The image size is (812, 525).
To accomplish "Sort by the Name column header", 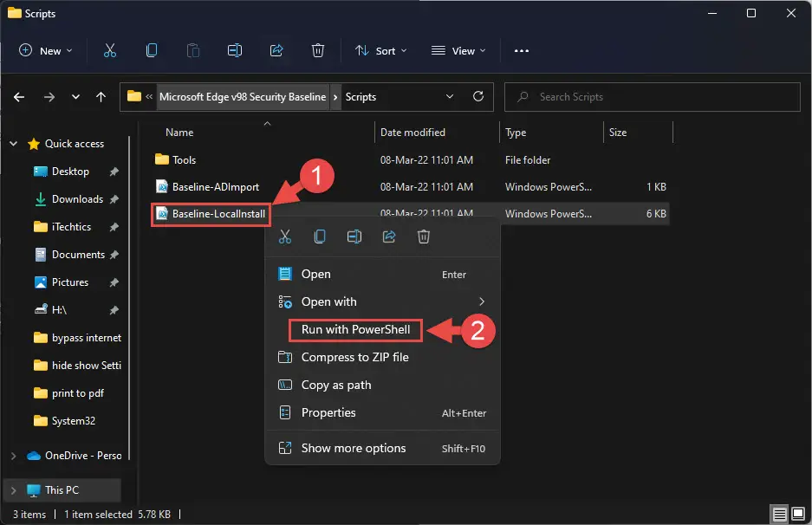I will point(179,133).
